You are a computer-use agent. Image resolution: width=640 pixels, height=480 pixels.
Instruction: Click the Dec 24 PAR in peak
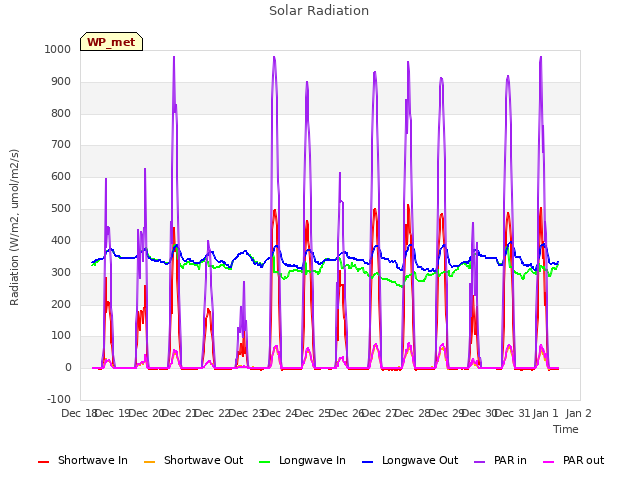[274, 57]
